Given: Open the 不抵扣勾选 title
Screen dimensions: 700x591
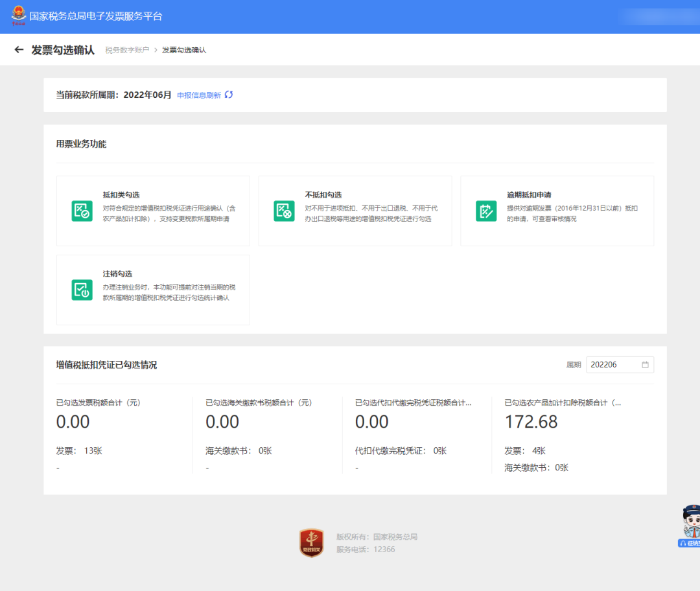Looking at the screenshot, I should tap(323, 194).
